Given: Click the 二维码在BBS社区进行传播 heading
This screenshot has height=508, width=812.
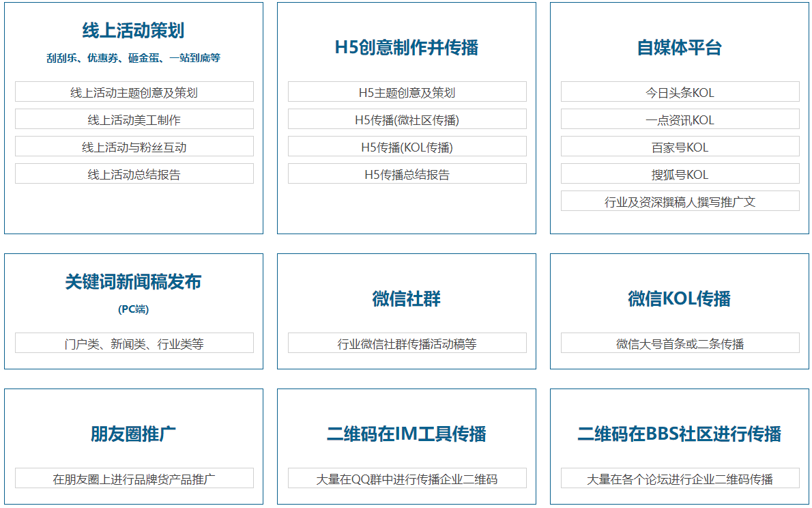Looking at the screenshot, I should pyautogui.click(x=680, y=434).
